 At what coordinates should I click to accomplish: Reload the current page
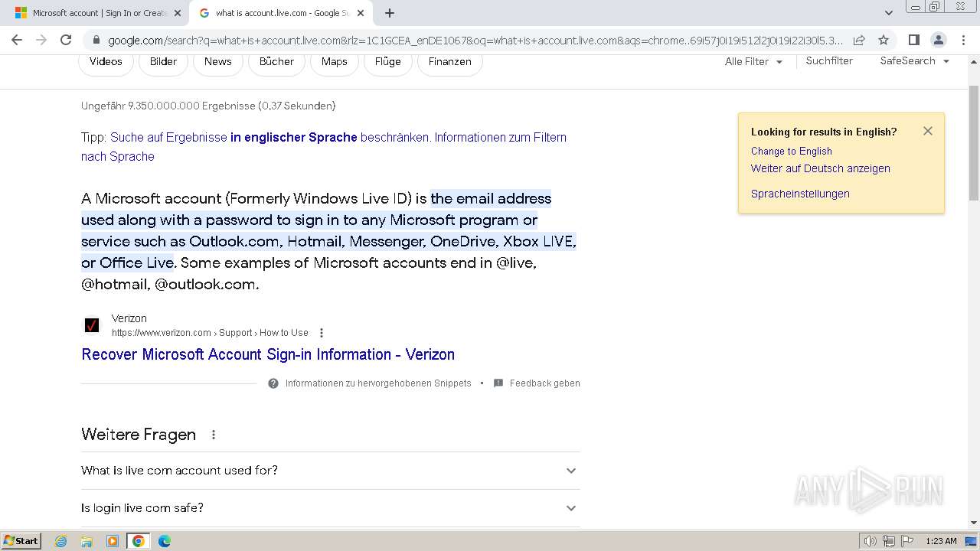click(66, 40)
